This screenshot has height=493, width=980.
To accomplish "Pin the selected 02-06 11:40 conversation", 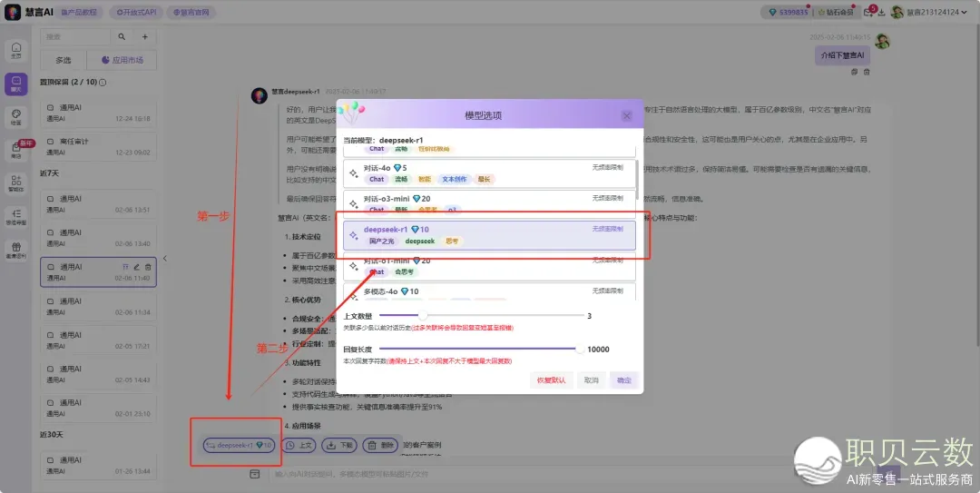I will coord(125,267).
